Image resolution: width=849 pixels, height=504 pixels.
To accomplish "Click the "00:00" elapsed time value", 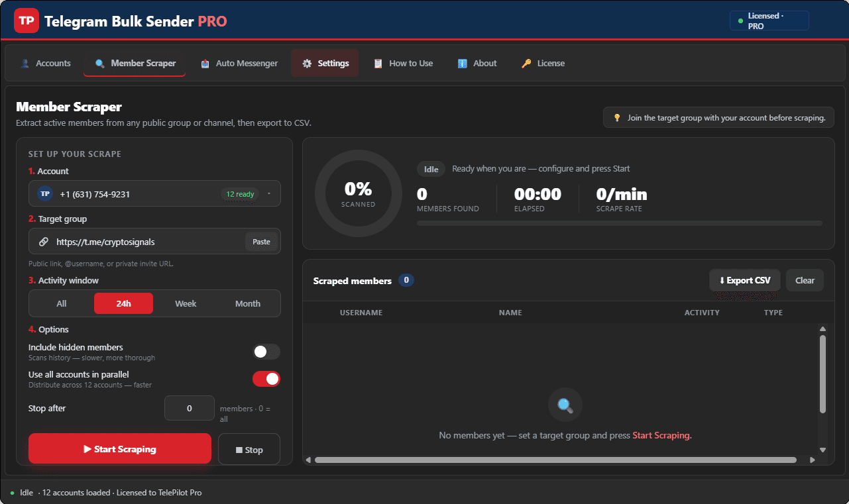I will click(538, 194).
